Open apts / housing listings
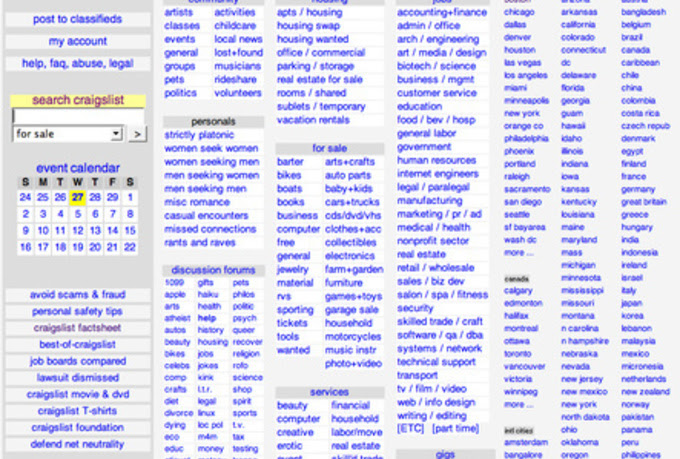Screen dimensions: 680x459 pos(310,12)
